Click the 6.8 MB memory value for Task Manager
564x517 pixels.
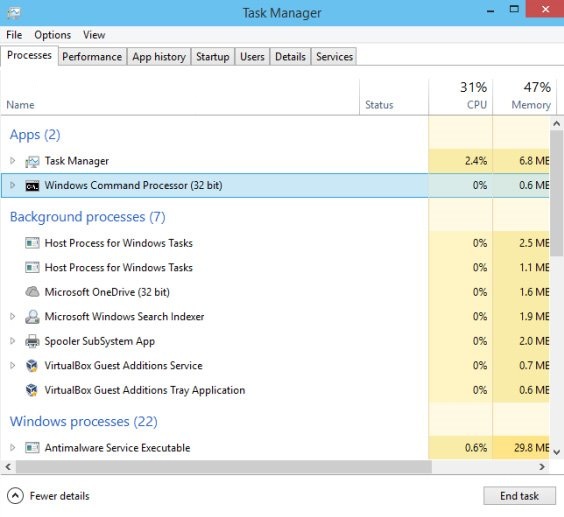[x=534, y=161]
